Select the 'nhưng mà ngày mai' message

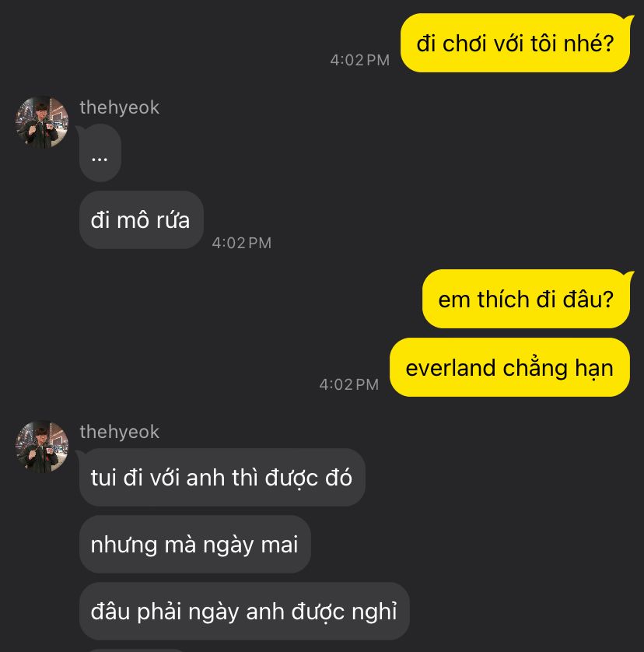[x=194, y=545]
